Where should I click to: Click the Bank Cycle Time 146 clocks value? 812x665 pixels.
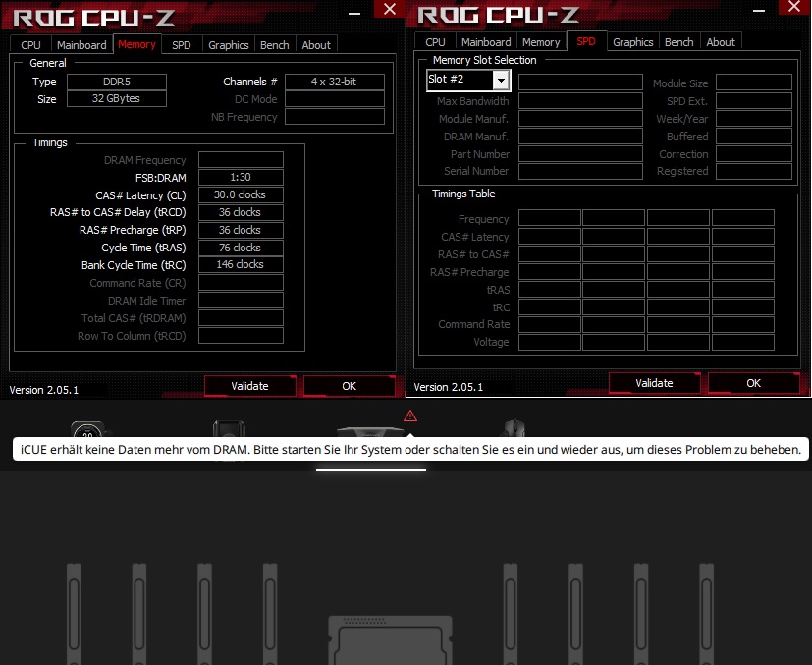tap(241, 264)
